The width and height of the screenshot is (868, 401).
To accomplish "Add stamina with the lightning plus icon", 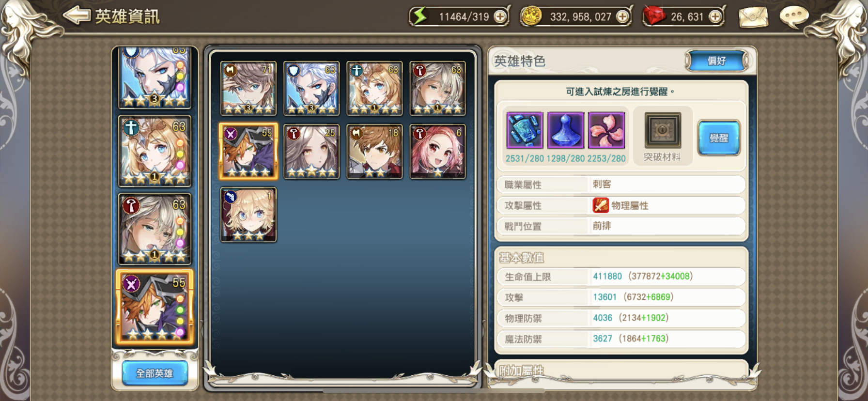I will click(x=500, y=17).
